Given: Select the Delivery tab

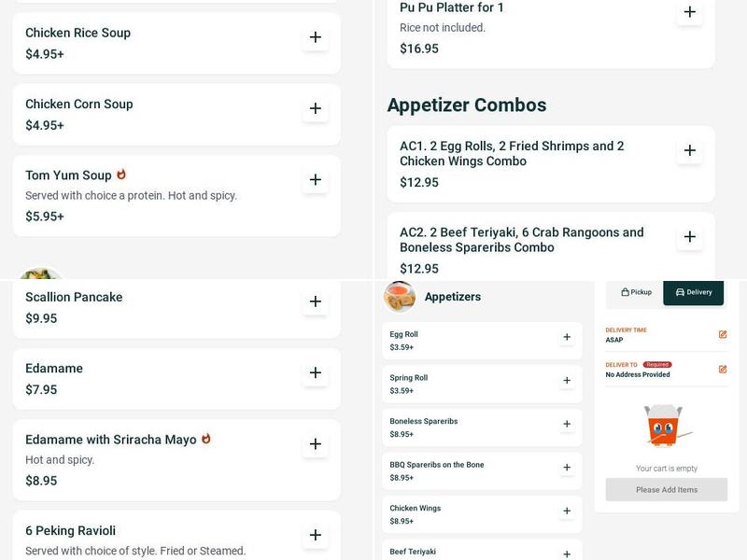Looking at the screenshot, I should click(693, 292).
